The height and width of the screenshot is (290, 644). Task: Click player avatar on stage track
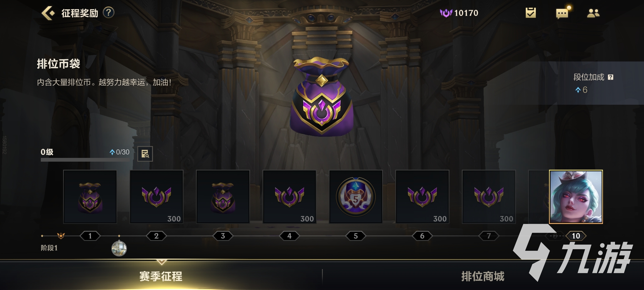(119, 248)
